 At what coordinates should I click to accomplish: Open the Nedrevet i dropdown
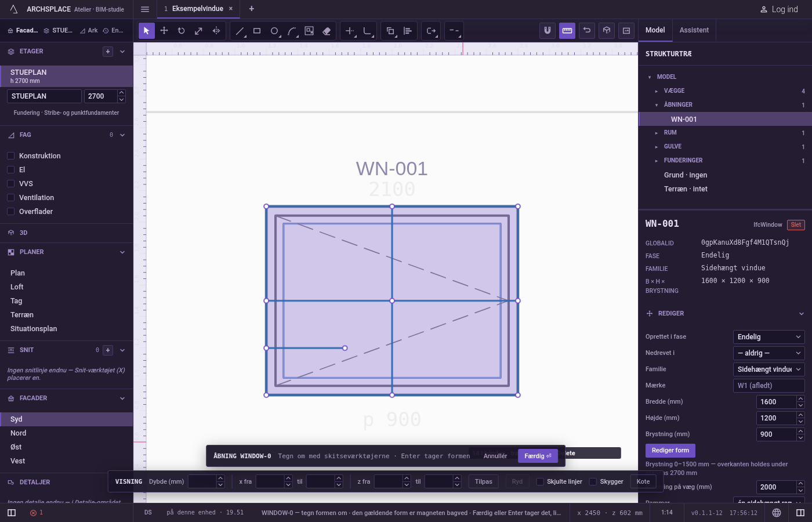(x=769, y=353)
